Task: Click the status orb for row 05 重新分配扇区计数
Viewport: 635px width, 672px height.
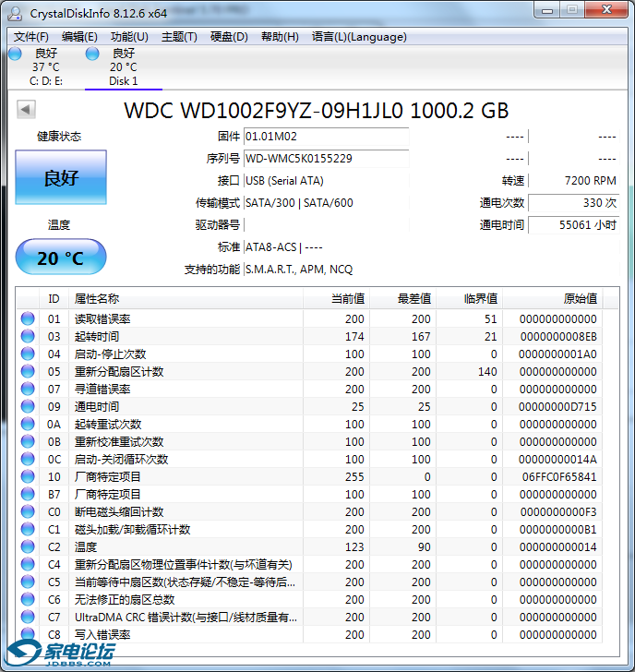Action: [28, 371]
